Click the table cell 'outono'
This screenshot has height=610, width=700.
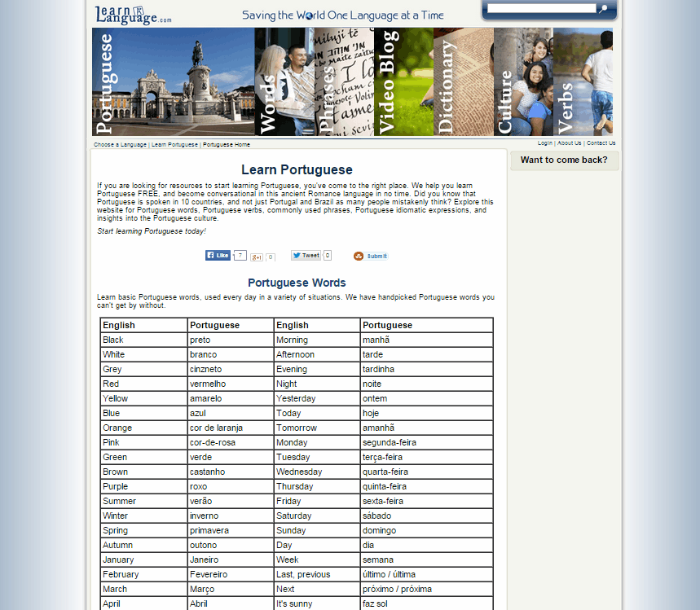(x=231, y=546)
